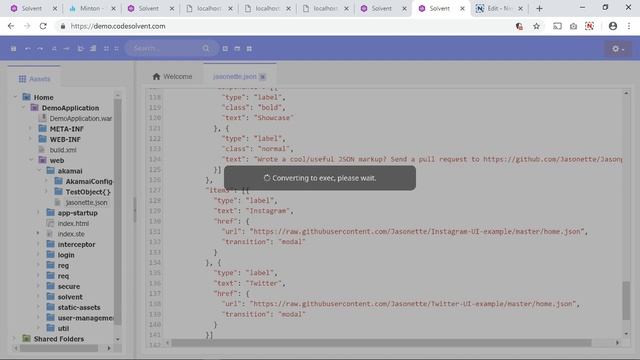
Task: Click the undo arrow in the toolbar
Action: 28,49
